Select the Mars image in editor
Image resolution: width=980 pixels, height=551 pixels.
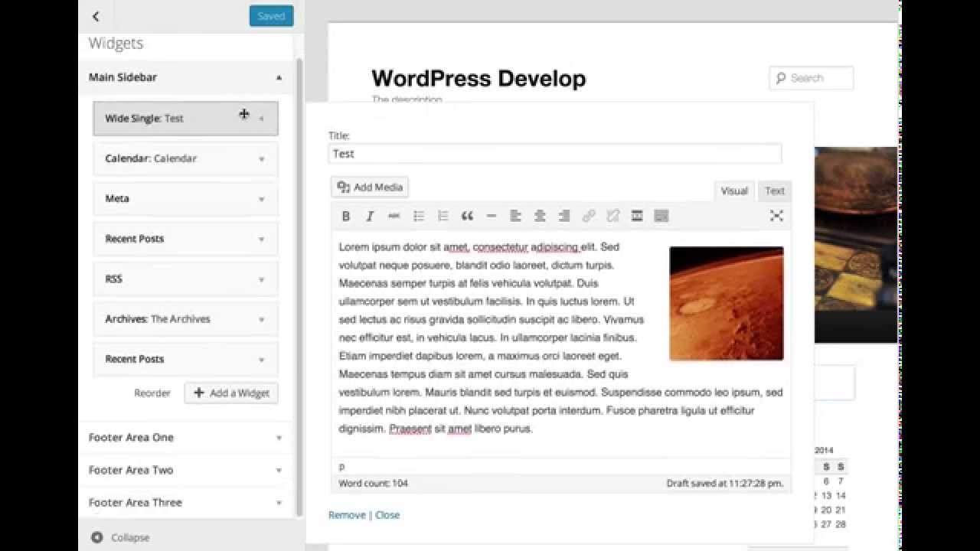pyautogui.click(x=726, y=303)
